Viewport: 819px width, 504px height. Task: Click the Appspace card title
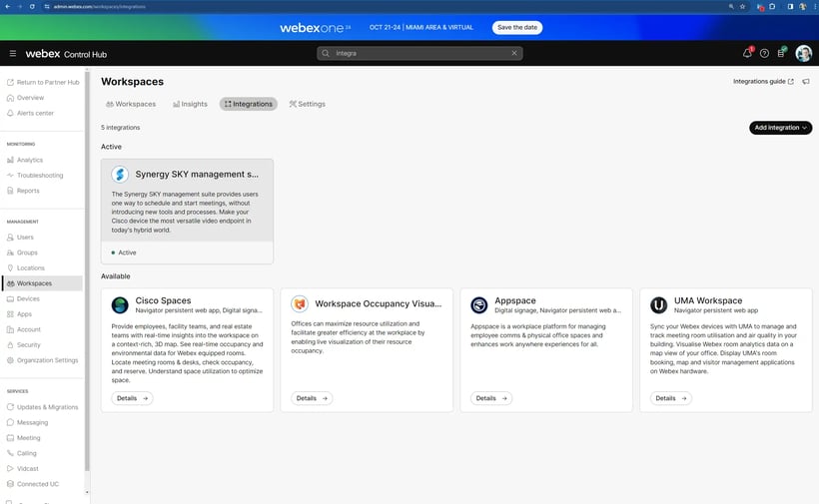[x=515, y=300]
